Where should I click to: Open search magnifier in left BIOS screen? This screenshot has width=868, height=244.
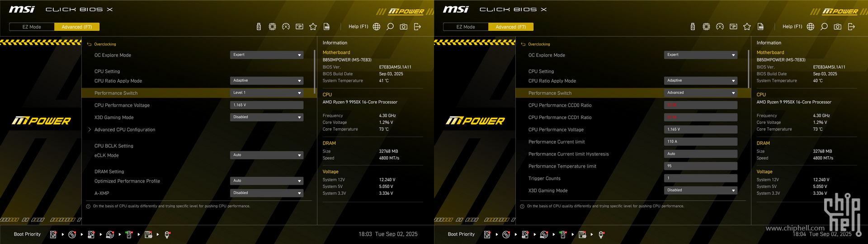(390, 27)
